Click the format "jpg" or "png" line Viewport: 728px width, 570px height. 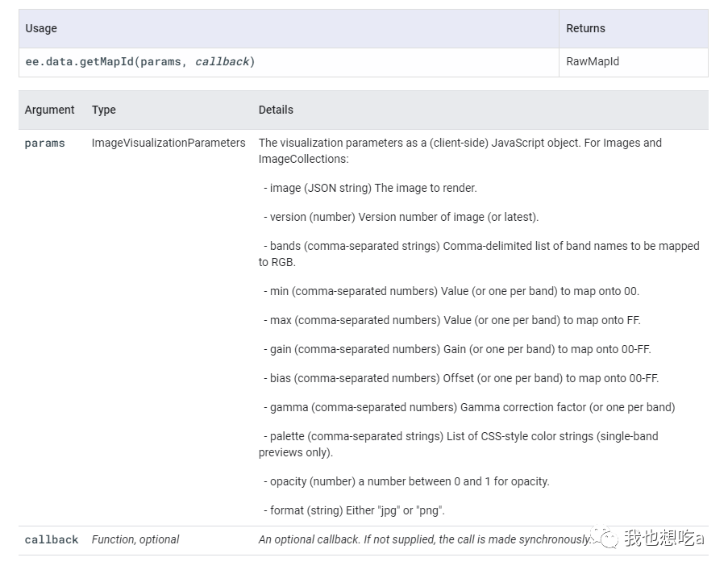pyautogui.click(x=354, y=510)
